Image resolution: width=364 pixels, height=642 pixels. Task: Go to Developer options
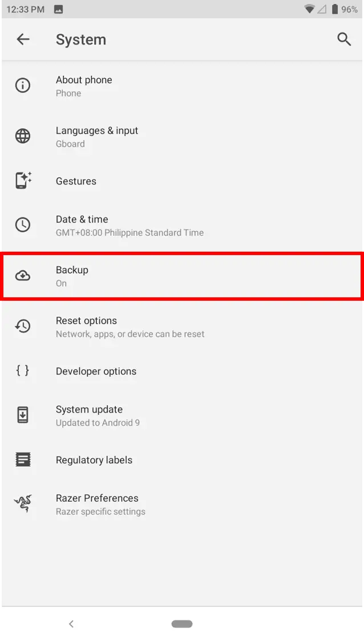tap(96, 371)
